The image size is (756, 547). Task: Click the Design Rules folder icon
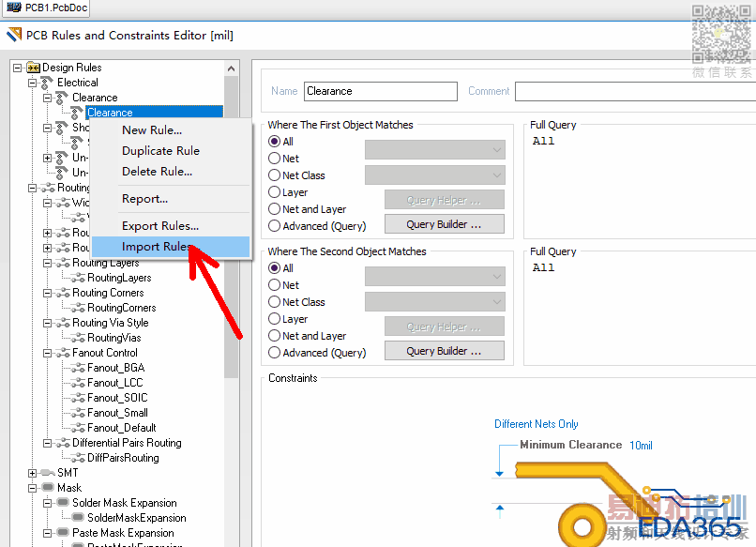[x=33, y=68]
